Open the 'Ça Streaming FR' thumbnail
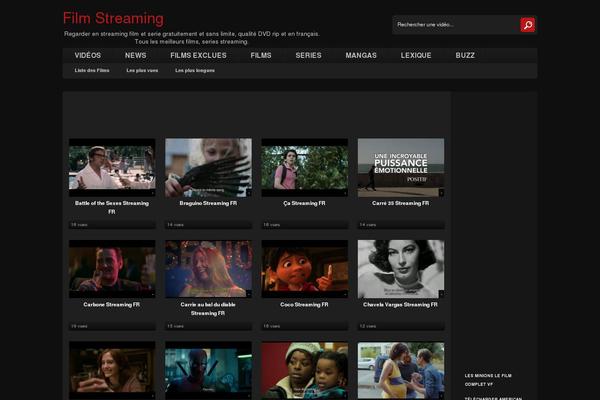The height and width of the screenshot is (400, 600). click(305, 168)
